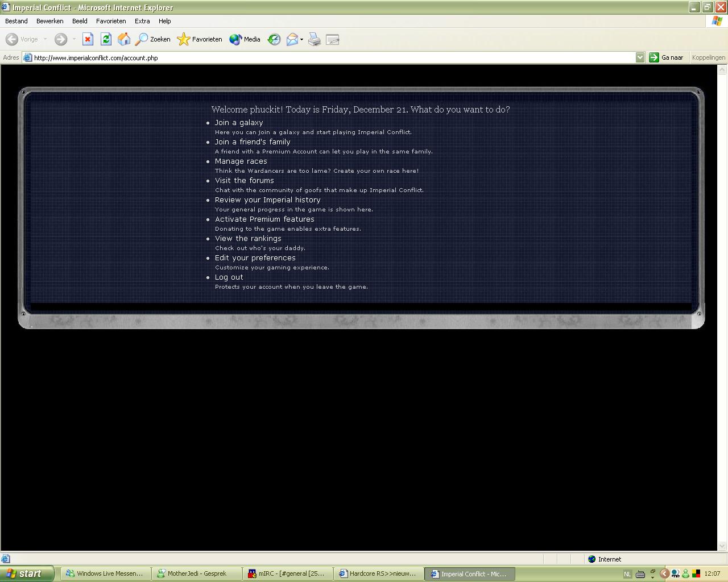This screenshot has height=582, width=728.
Task: Open the Media toolbar button
Action: pyautogui.click(x=245, y=39)
